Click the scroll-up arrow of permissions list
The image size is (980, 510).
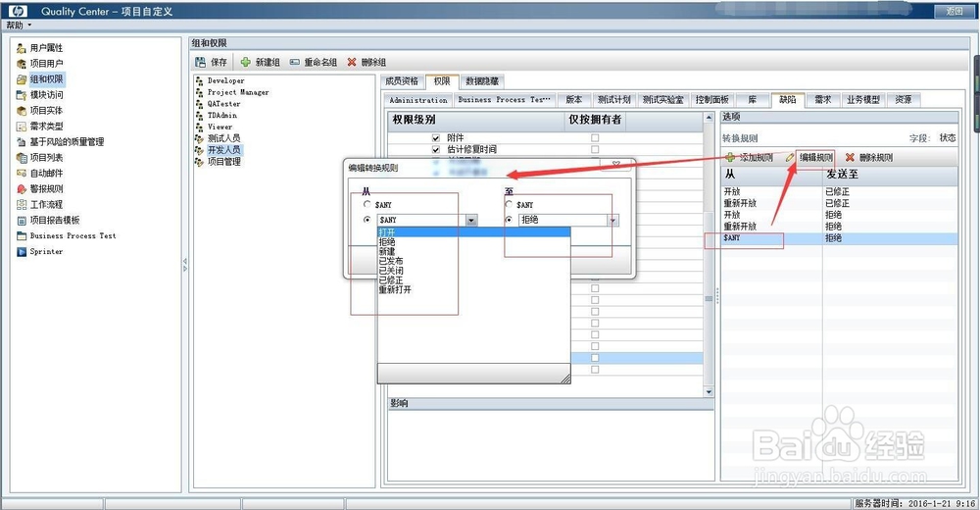click(709, 117)
